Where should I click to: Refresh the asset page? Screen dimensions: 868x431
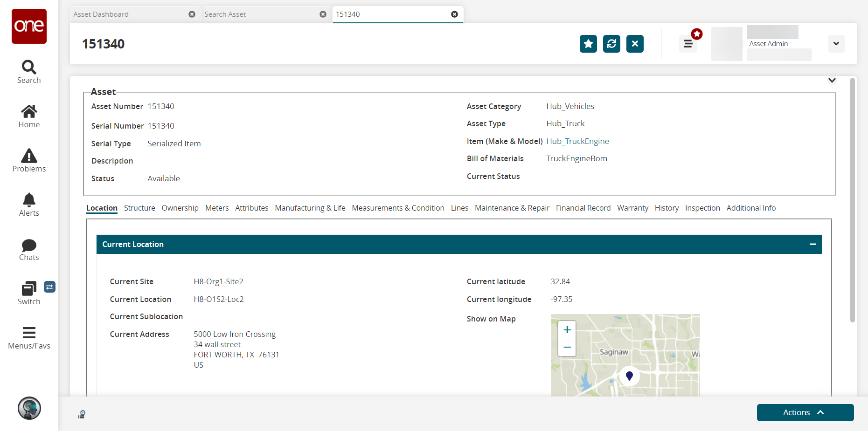[x=611, y=44]
